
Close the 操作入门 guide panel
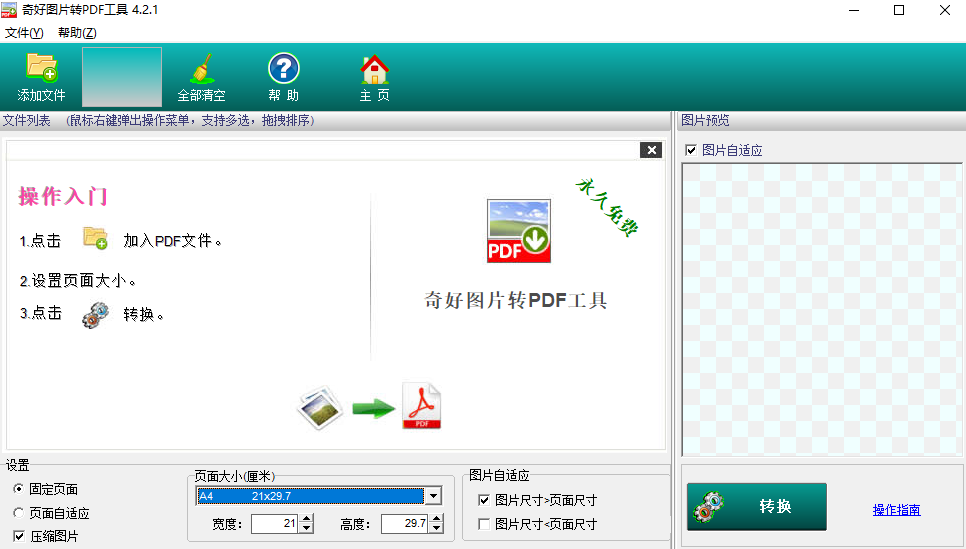651,150
